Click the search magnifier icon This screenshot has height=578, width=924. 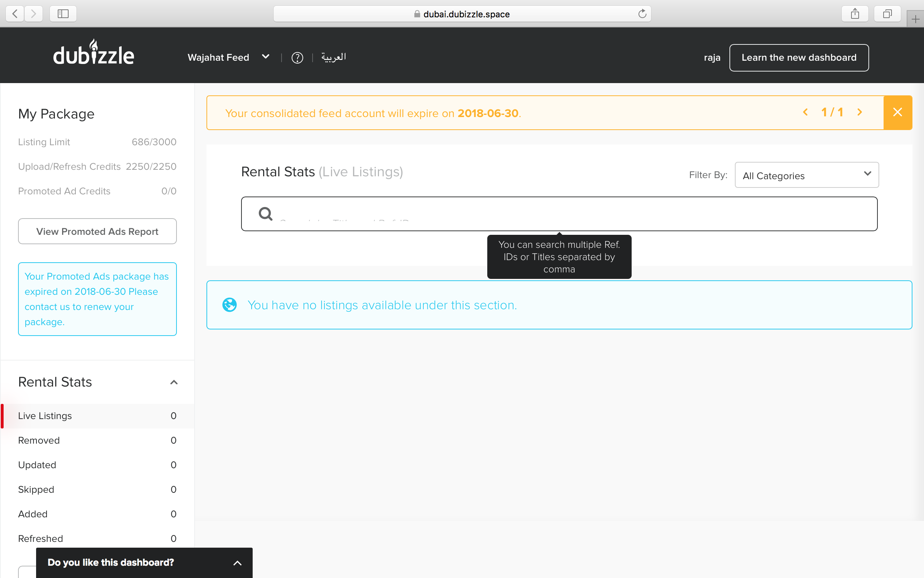tap(266, 214)
